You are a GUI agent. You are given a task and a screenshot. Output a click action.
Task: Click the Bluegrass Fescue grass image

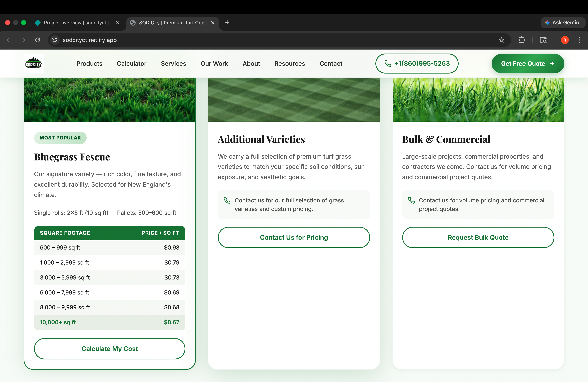point(110,100)
